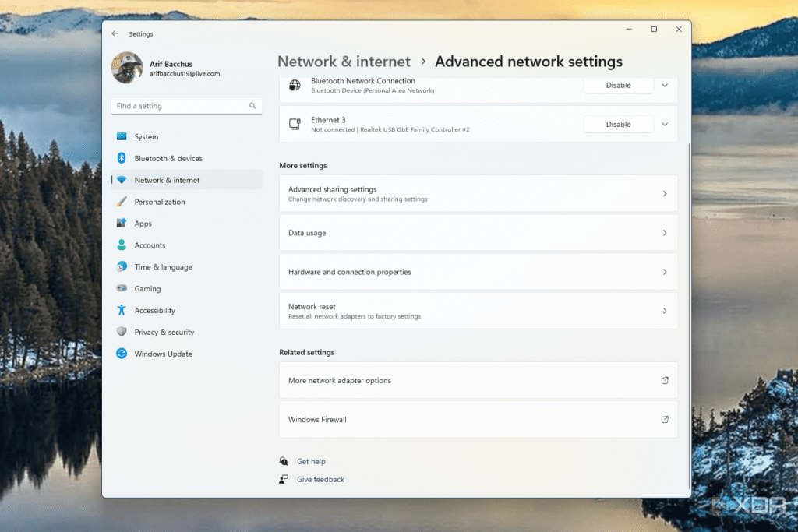Image resolution: width=798 pixels, height=532 pixels.
Task: Close the Settings window
Action: [679, 30]
